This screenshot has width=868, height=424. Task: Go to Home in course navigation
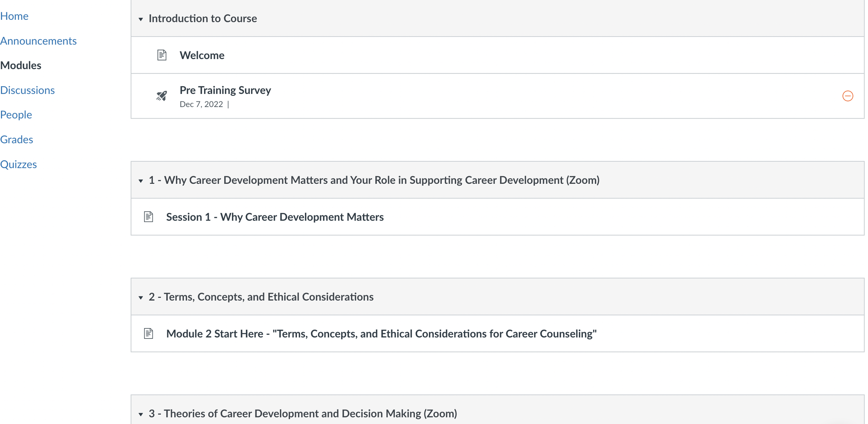click(x=14, y=16)
